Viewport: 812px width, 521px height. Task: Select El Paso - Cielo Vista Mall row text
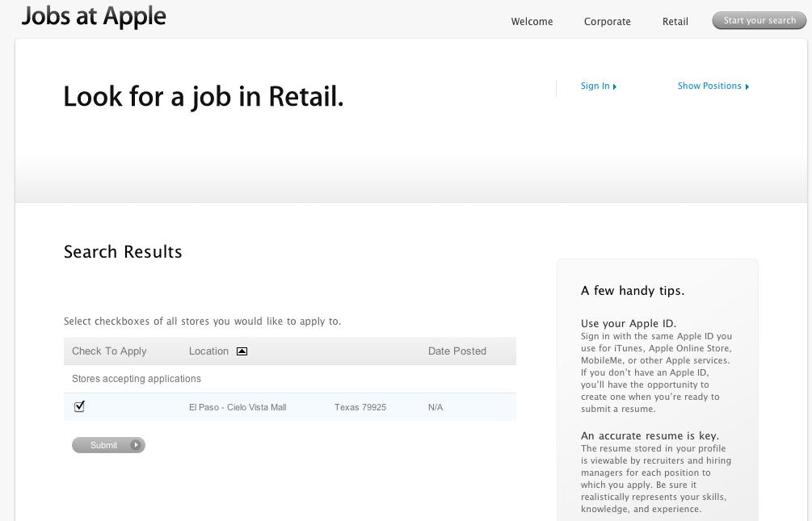click(x=238, y=407)
